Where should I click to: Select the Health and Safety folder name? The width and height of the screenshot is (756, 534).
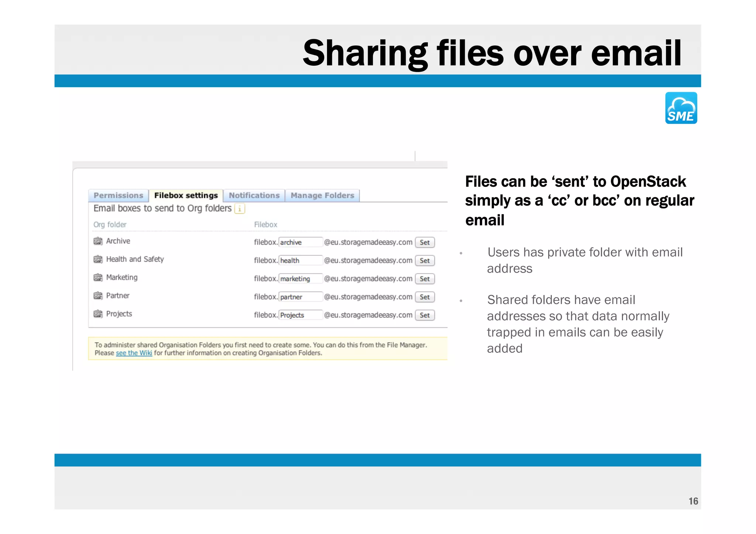135,259
